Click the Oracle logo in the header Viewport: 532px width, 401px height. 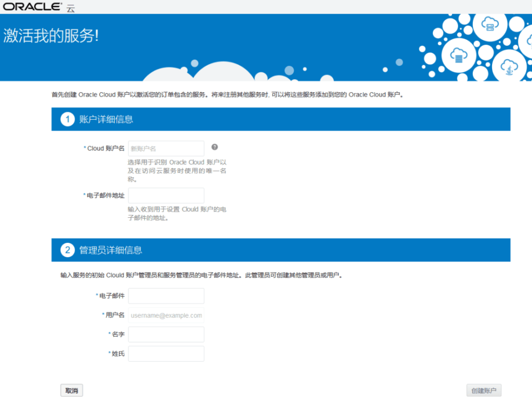(x=32, y=6)
